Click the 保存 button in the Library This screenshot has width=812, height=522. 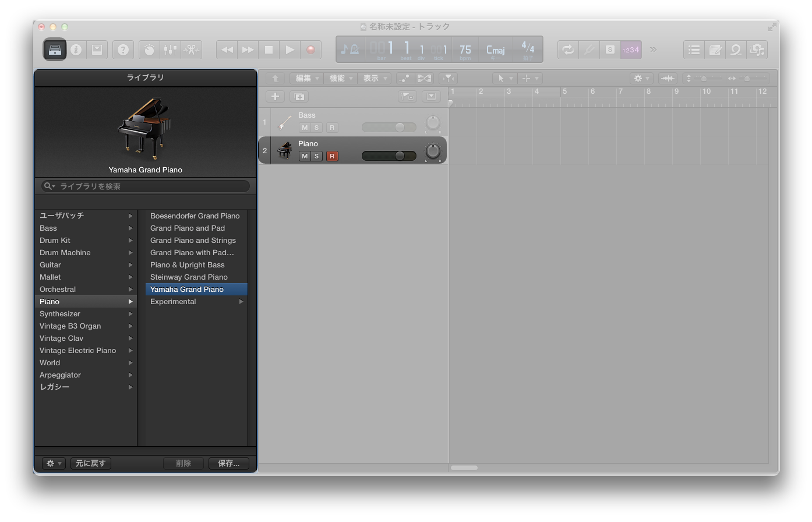click(x=228, y=463)
